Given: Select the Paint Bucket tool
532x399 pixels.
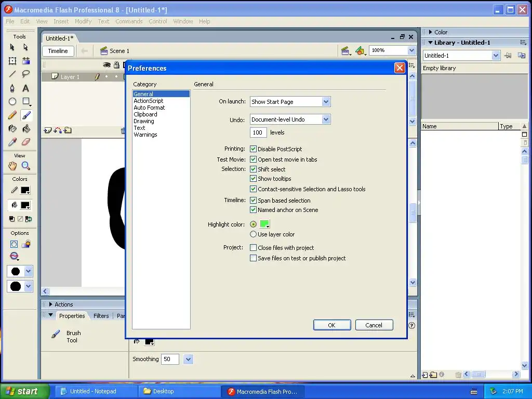Looking at the screenshot, I should tap(26, 129).
